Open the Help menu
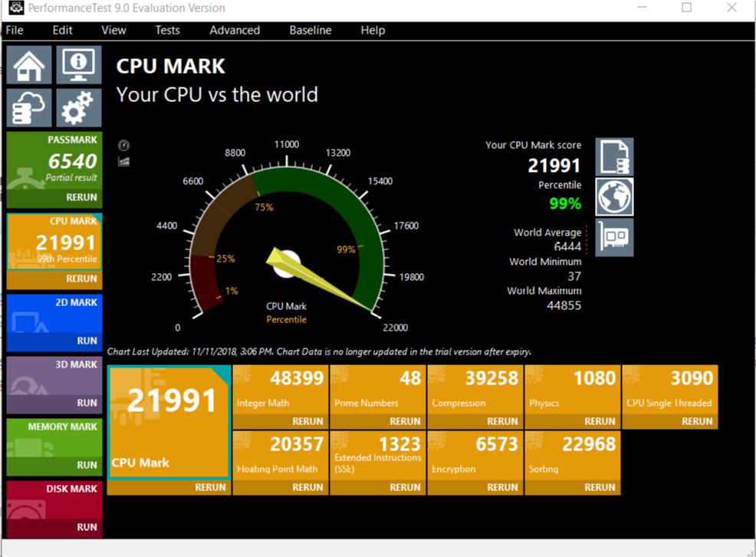The height and width of the screenshot is (557, 756). [x=373, y=31]
